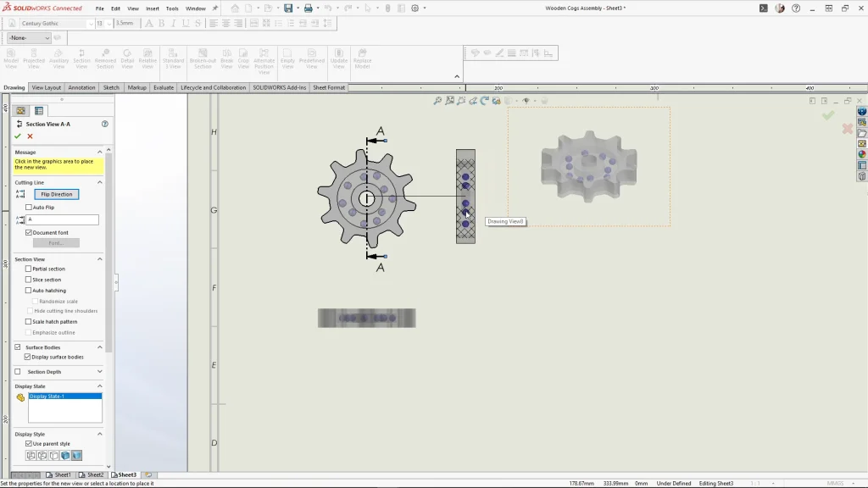868x488 pixels.
Task: Click the Zoom to Fit icon
Action: [x=437, y=101]
